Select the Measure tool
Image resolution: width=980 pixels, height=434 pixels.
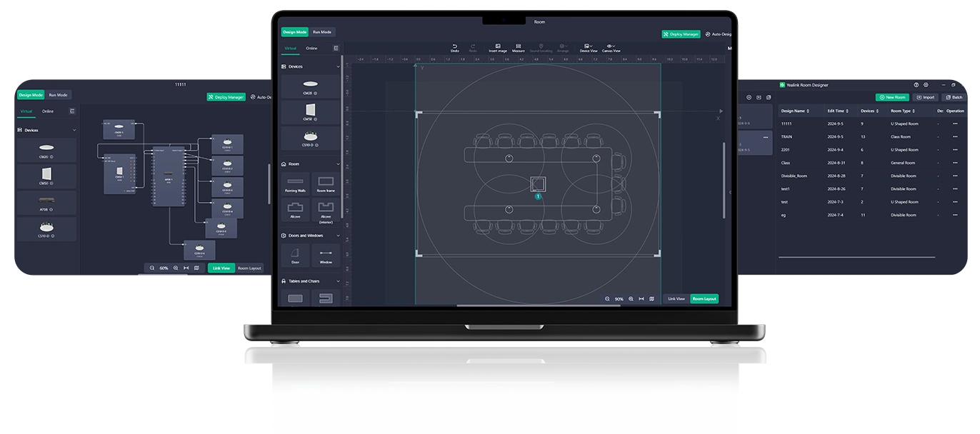click(x=519, y=46)
